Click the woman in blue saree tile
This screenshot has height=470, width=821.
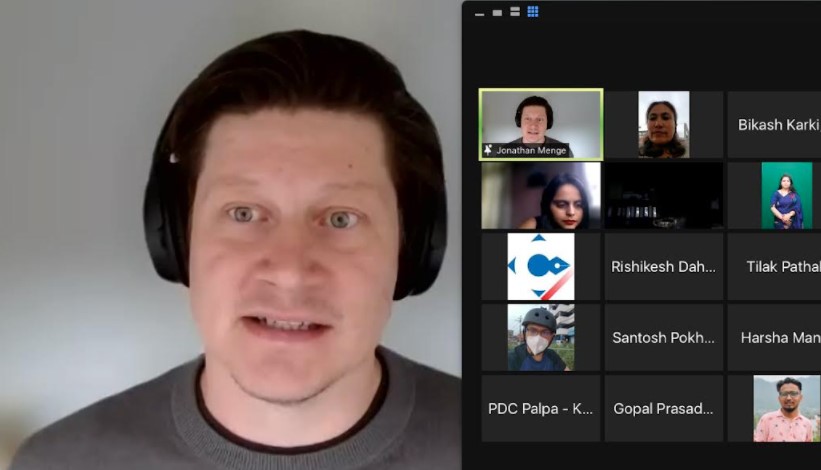tap(785, 196)
